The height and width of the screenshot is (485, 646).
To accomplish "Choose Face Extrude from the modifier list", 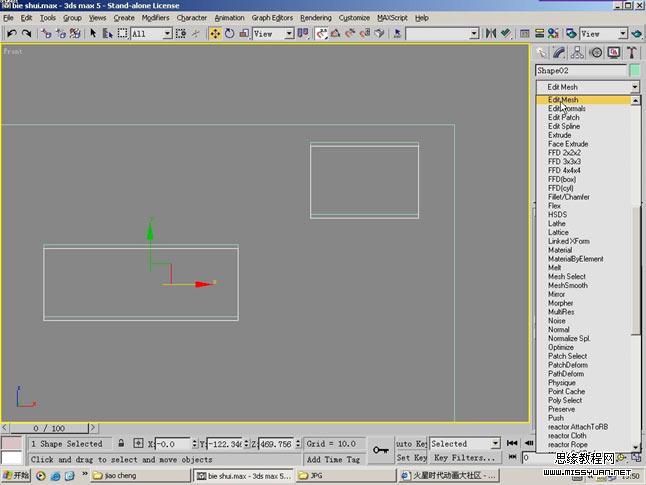I will [x=568, y=144].
